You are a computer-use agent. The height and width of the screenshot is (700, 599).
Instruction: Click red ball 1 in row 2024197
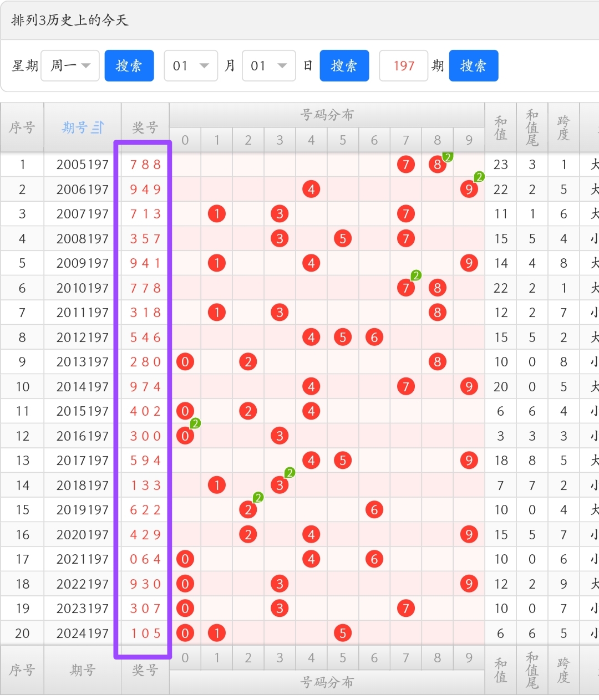[x=217, y=633]
